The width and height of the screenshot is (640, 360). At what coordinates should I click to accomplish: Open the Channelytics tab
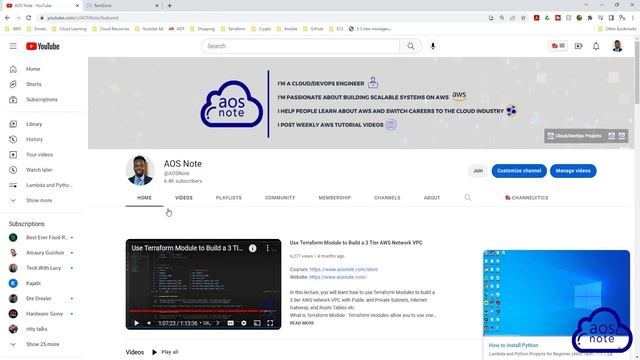click(527, 198)
